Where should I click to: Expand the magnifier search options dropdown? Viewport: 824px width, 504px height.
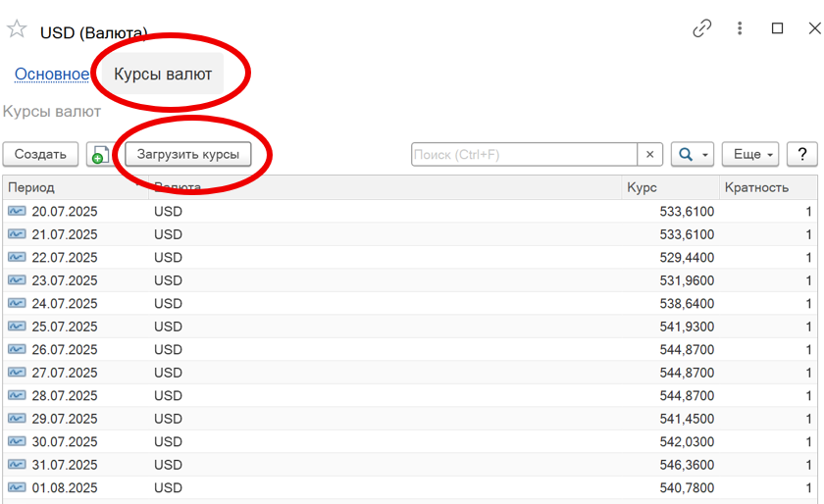click(692, 155)
